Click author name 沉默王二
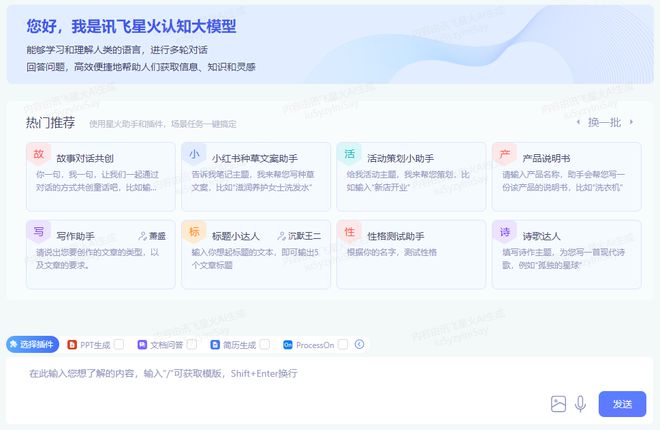The height and width of the screenshot is (430, 660). [304, 236]
